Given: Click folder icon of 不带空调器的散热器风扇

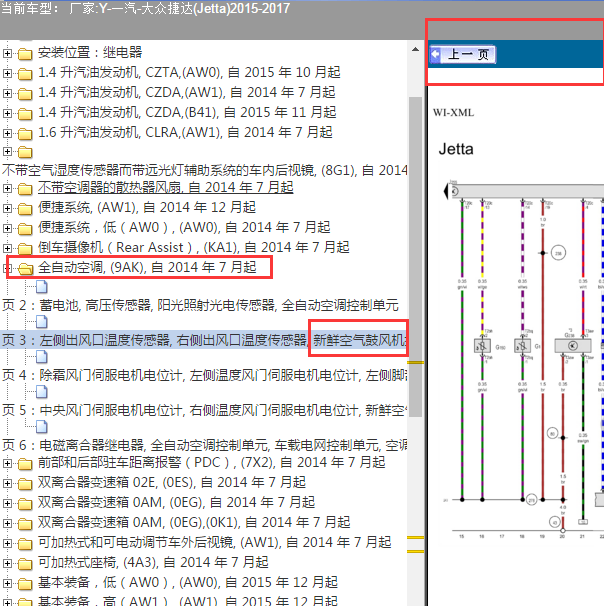Looking at the screenshot, I should coord(25,189).
